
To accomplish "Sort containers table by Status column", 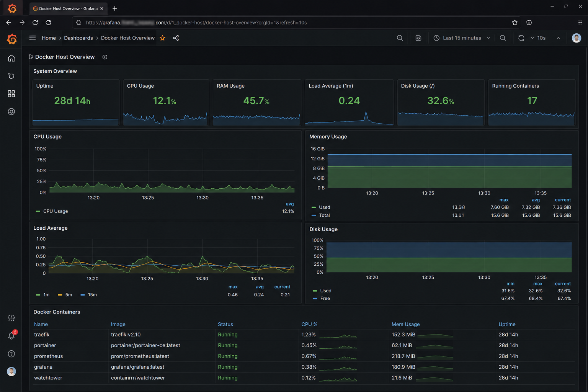I will tap(225, 324).
